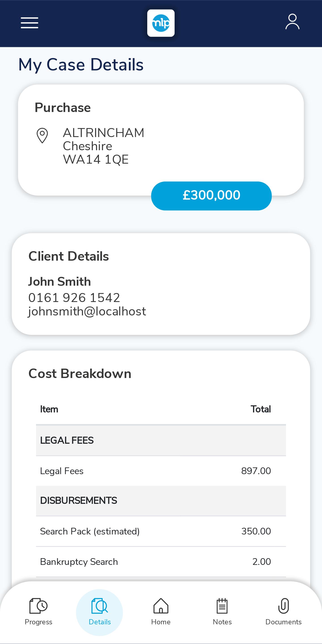Open the Progress icon in bottom bar

click(38, 606)
